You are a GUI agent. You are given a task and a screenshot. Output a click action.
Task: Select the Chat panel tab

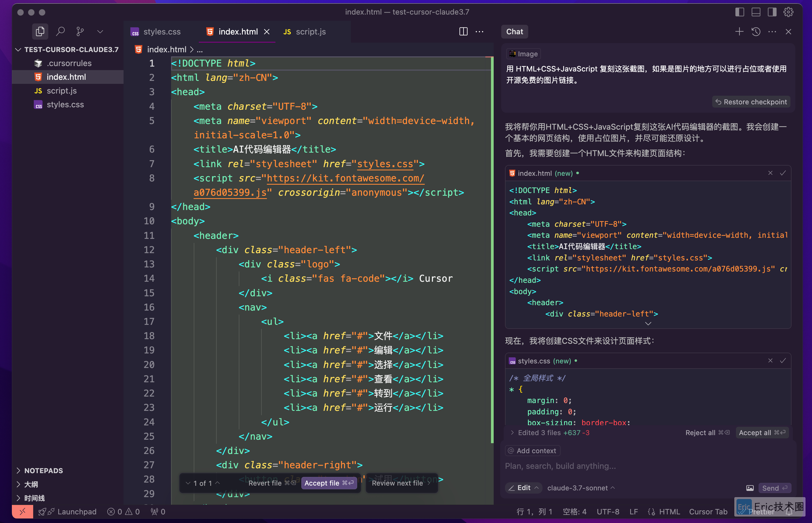[514, 32]
